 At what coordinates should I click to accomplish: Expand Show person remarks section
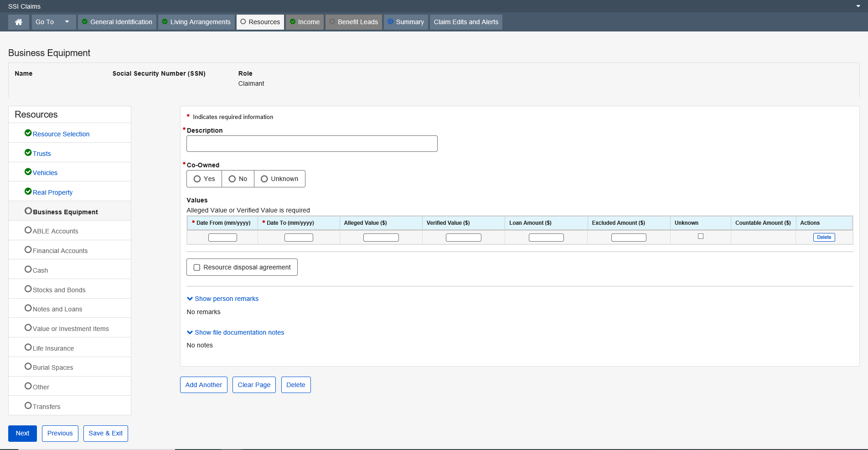point(222,299)
